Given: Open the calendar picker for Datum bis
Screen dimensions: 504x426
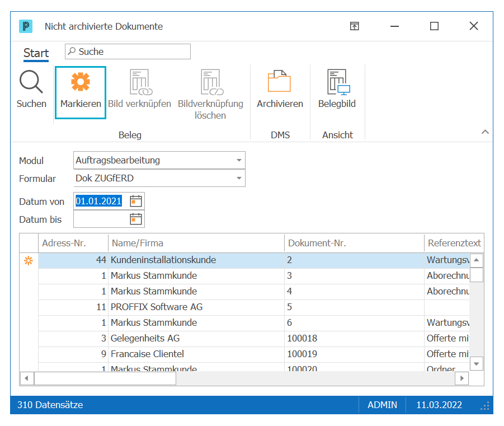Looking at the screenshot, I should point(135,219).
